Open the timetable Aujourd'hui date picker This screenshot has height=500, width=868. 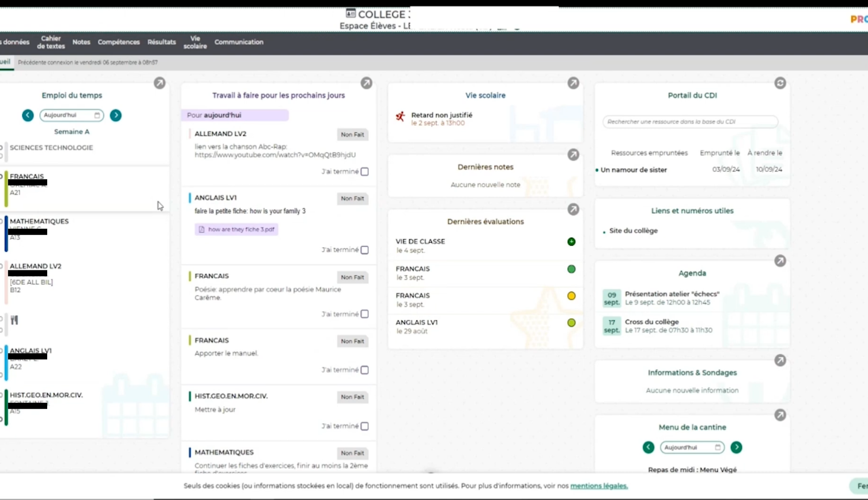click(72, 115)
